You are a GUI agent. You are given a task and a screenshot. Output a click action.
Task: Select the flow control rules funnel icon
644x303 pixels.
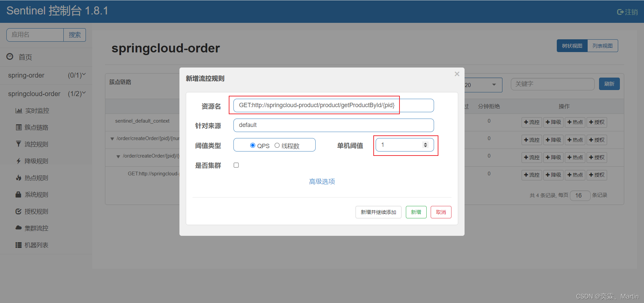point(18,144)
